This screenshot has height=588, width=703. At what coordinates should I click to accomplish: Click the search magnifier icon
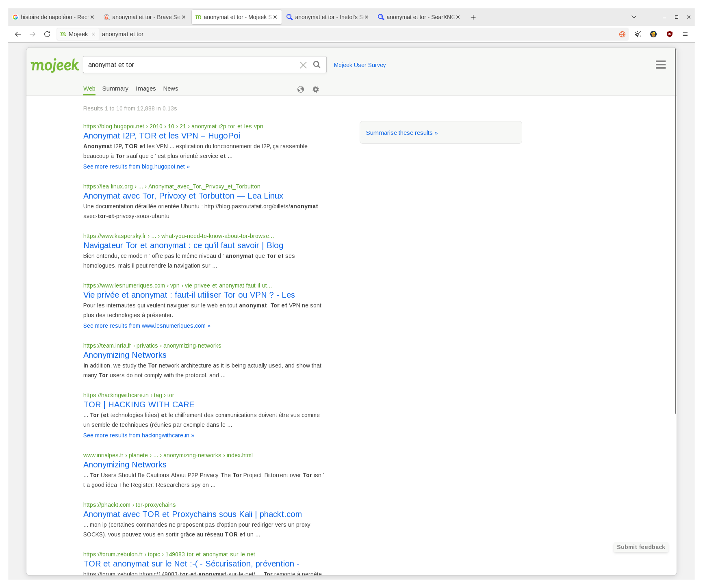click(317, 65)
